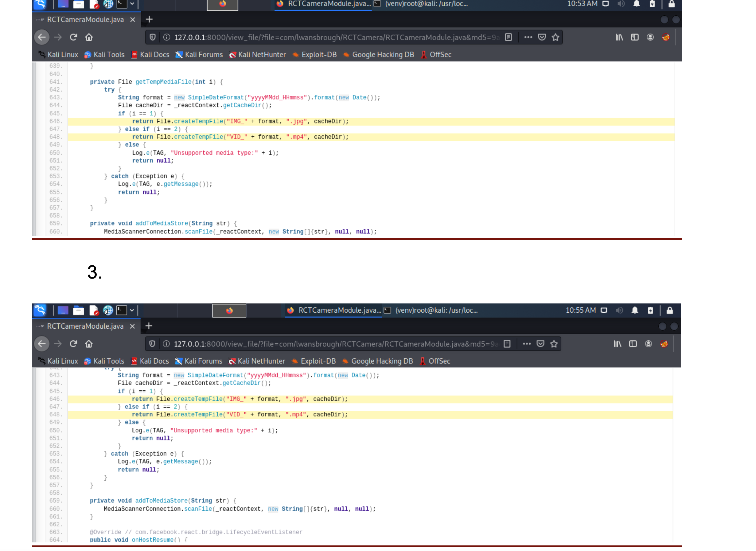Expand the taskbar launcher chevron
The image size is (756, 551).
(133, 4)
